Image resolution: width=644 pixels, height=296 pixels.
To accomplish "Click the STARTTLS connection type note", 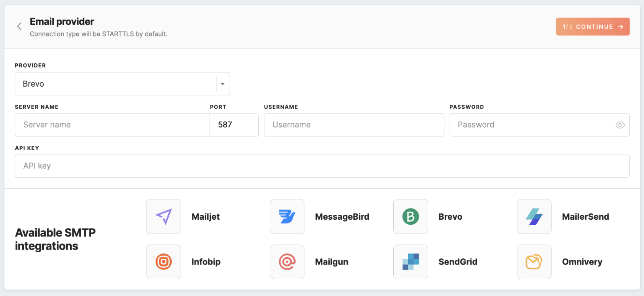I will click(x=99, y=34).
